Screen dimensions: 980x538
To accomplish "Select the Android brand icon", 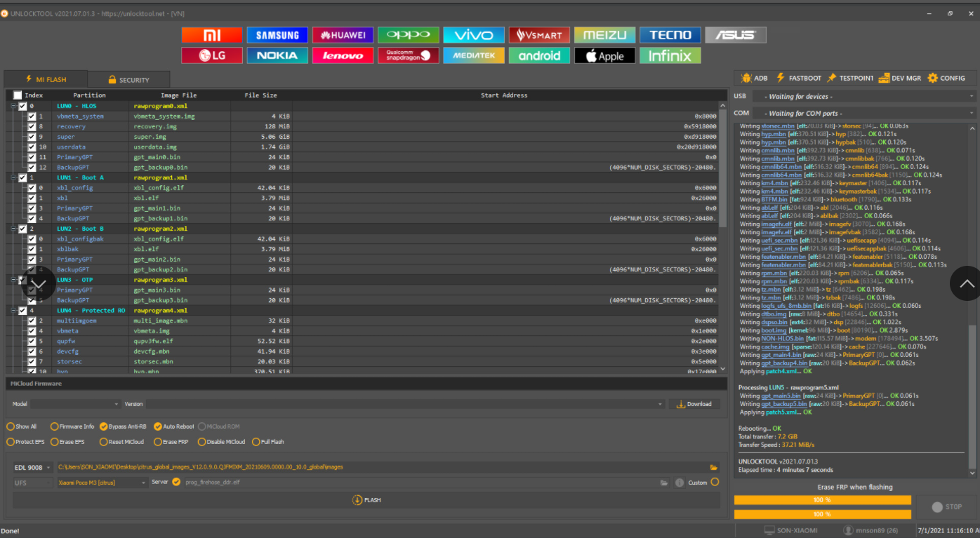I will tap(539, 55).
